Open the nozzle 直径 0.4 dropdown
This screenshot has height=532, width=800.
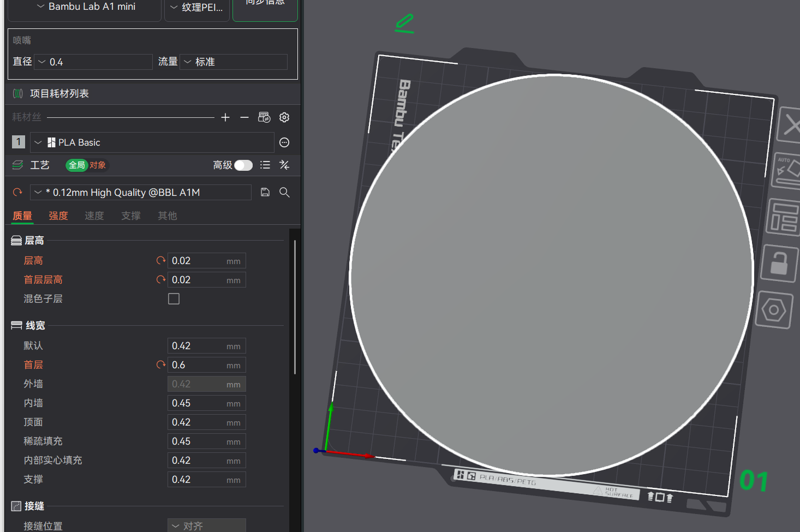point(93,62)
